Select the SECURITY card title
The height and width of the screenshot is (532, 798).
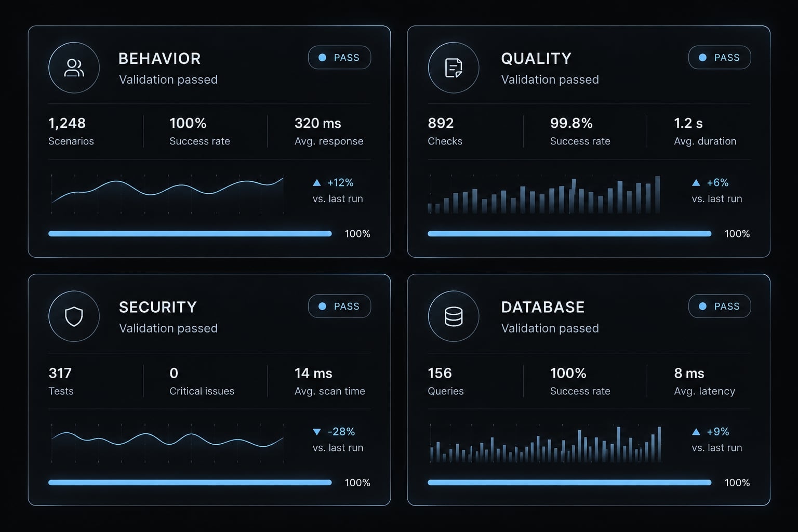tap(158, 308)
